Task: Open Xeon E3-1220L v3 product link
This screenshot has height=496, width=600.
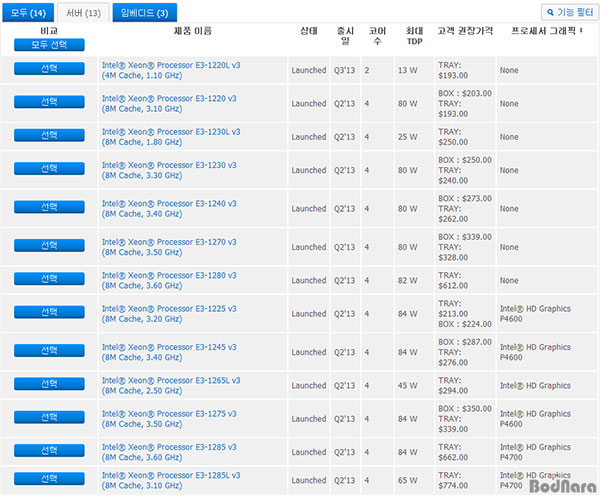Action: [171, 70]
